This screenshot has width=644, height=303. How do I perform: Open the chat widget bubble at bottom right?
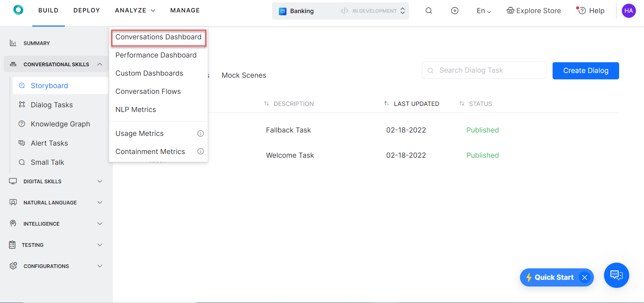click(616, 275)
